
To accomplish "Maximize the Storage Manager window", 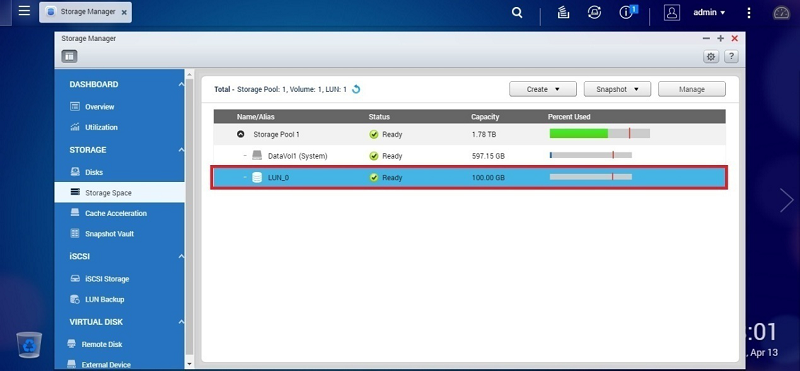I will pos(720,38).
